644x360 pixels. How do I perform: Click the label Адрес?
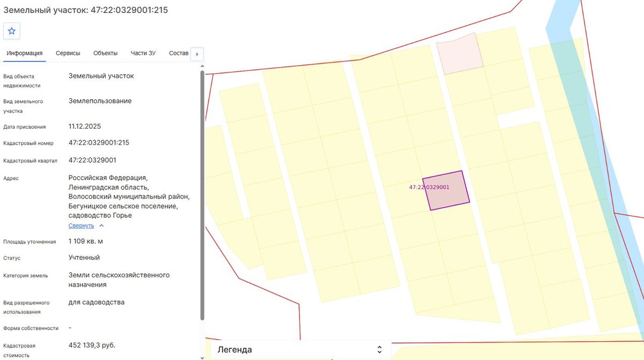11,178
